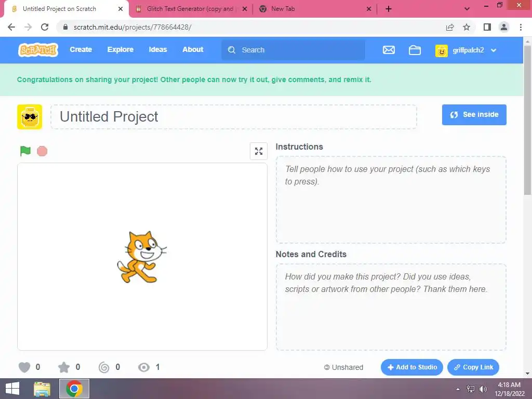Image resolution: width=532 pixels, height=399 pixels.
Task: Click the search magnifier icon
Action: (x=232, y=50)
